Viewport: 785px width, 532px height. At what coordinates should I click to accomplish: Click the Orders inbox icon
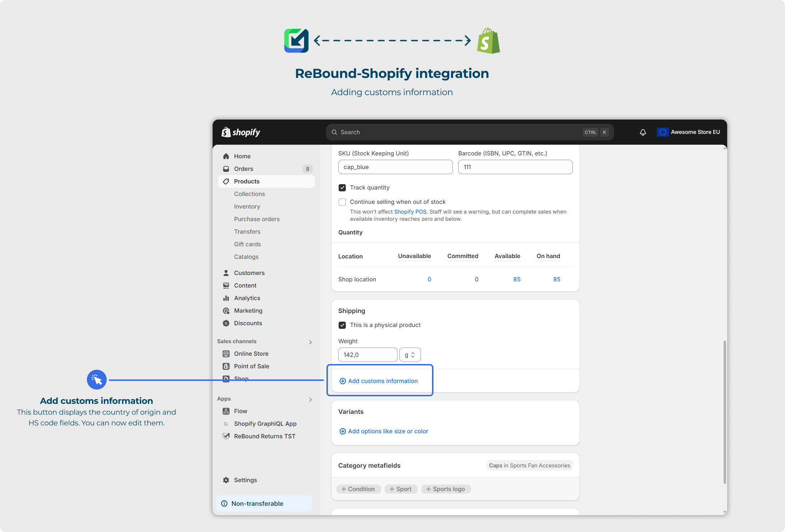(226, 169)
